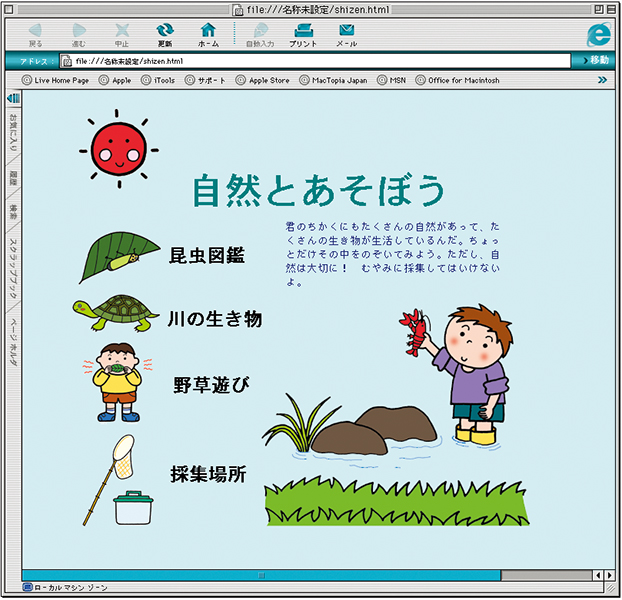Open the History (履歴) side tab
Viewport: 622px width, 600px height.
point(13,179)
